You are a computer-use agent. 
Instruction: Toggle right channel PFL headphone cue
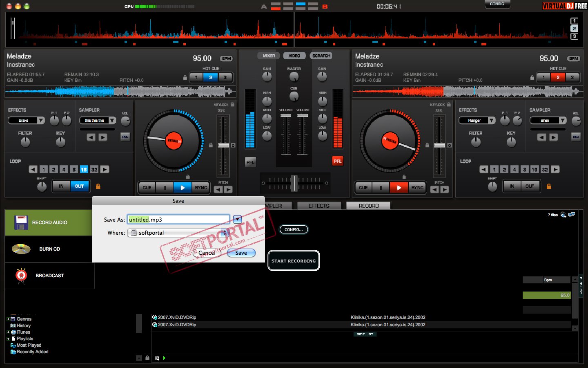pyautogui.click(x=338, y=161)
